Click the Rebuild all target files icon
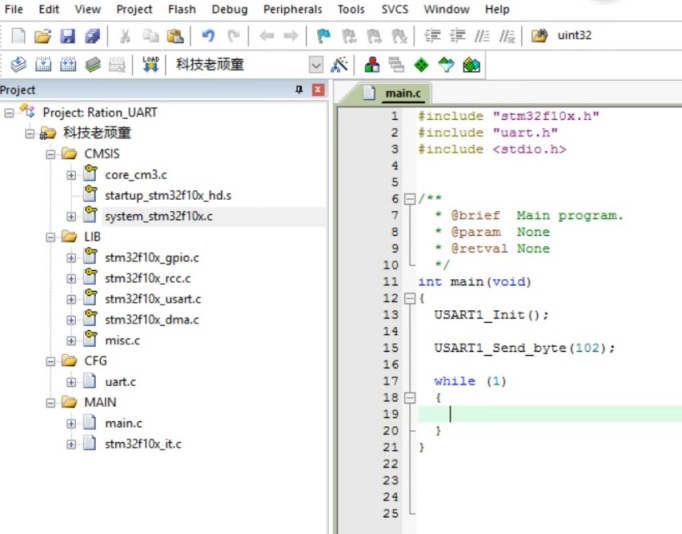 tap(68, 64)
